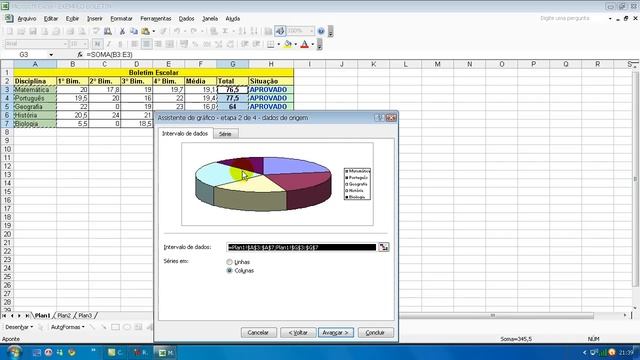Open the Inserir menu

(95, 19)
